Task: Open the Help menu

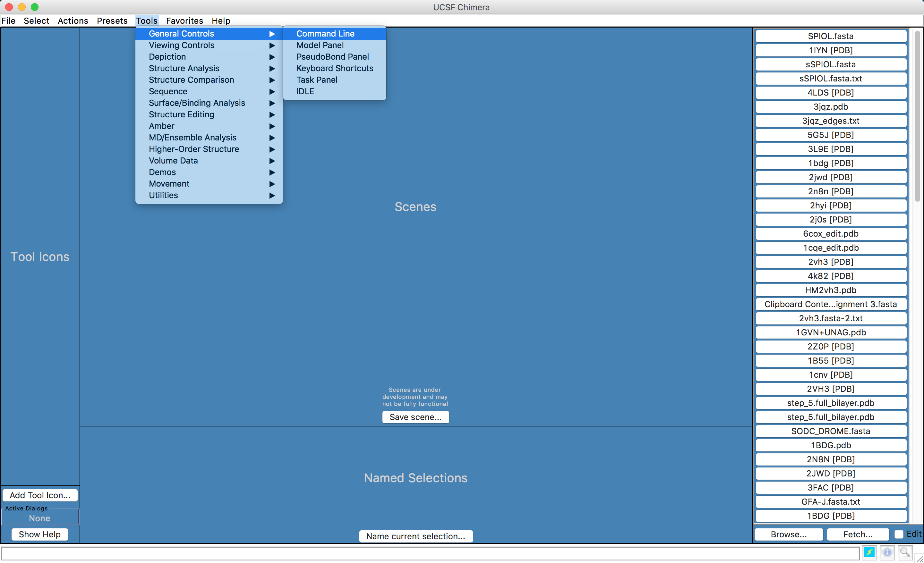Action: (221, 21)
